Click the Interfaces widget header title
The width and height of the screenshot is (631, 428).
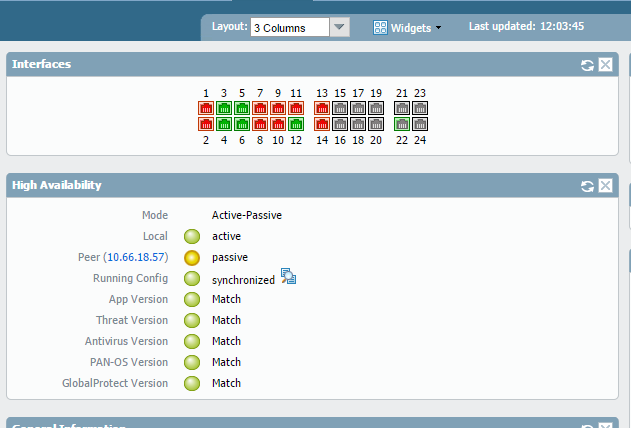coord(41,64)
